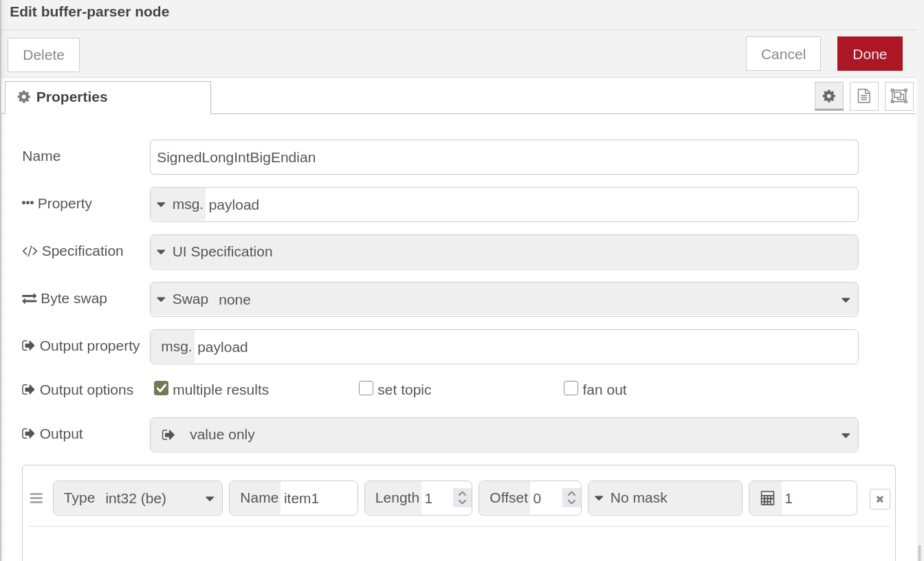The image size is (924, 561).
Task: Click the Cancel button
Action: click(783, 54)
